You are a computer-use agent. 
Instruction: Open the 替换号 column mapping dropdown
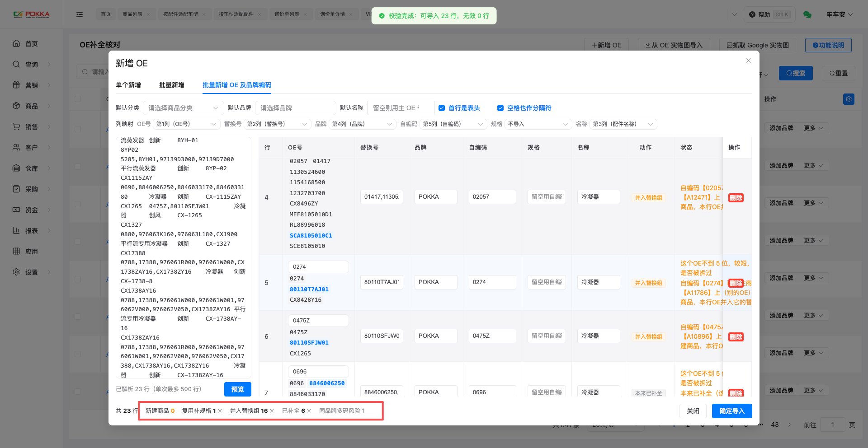(x=277, y=124)
